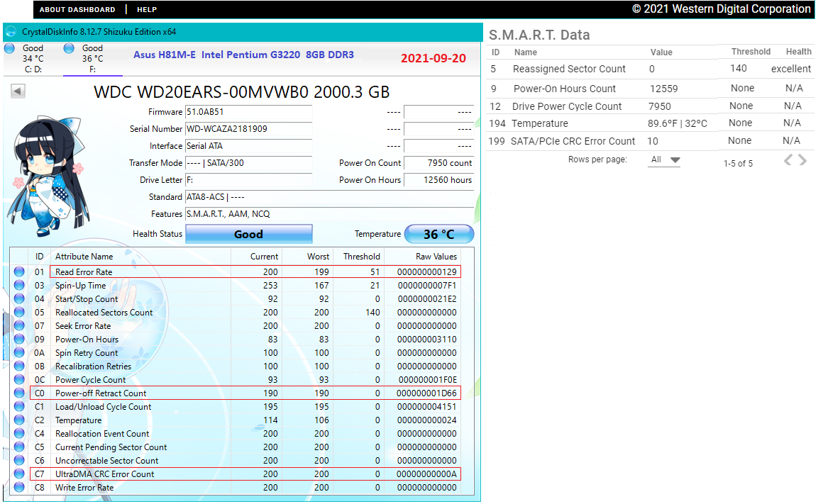Click the Asus H81M-E system description text
823x504 pixels.
point(243,55)
